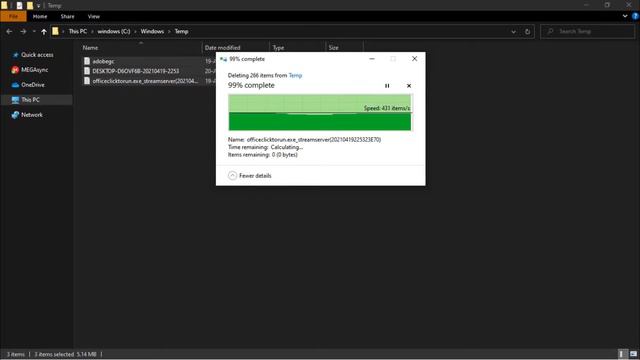640x360 pixels.
Task: Sort by Date modified column header
Action: [x=236, y=48]
